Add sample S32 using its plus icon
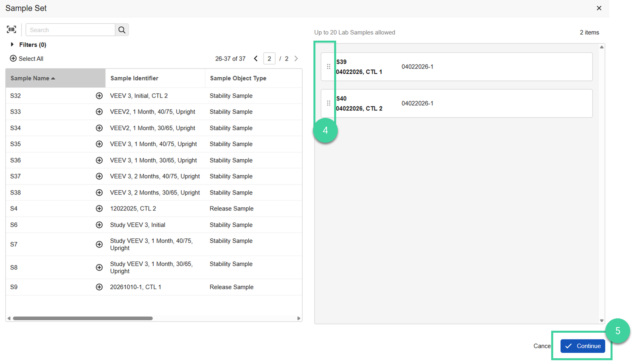Image resolution: width=644 pixels, height=363 pixels. point(99,96)
